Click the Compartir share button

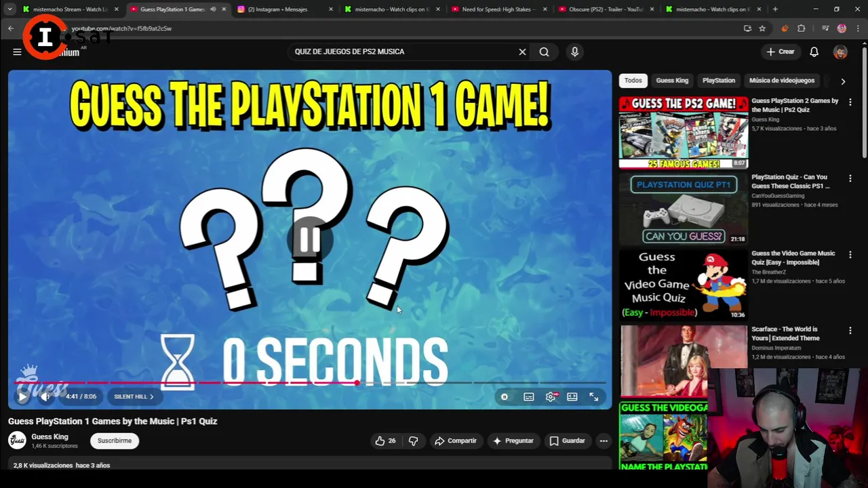pos(456,441)
